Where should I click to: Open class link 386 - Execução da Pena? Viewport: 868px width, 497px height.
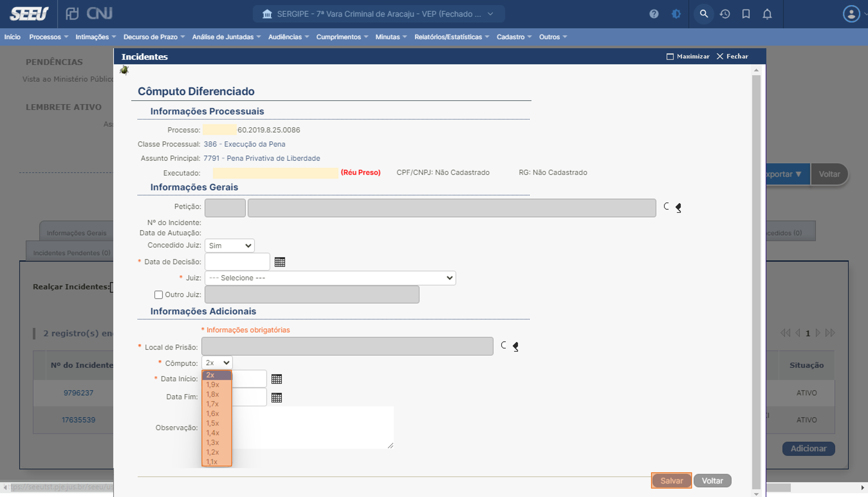coord(244,144)
